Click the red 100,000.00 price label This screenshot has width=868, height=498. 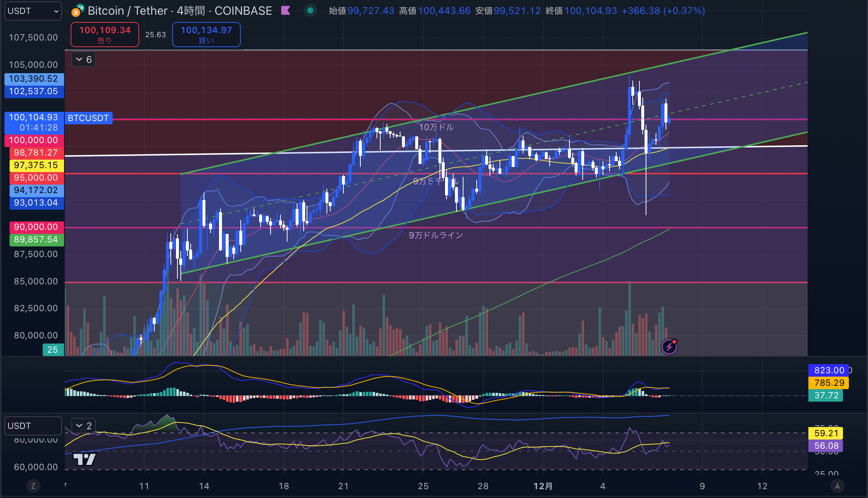tap(34, 140)
